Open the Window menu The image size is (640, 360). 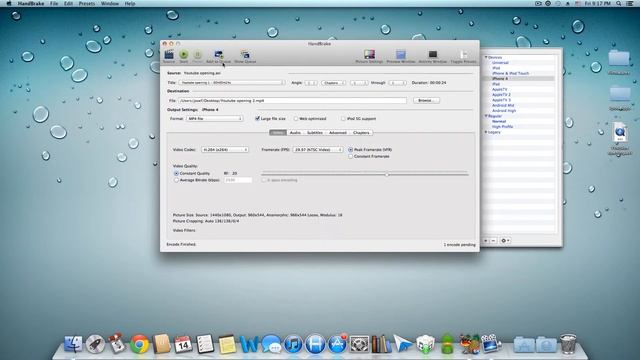(x=110, y=3)
